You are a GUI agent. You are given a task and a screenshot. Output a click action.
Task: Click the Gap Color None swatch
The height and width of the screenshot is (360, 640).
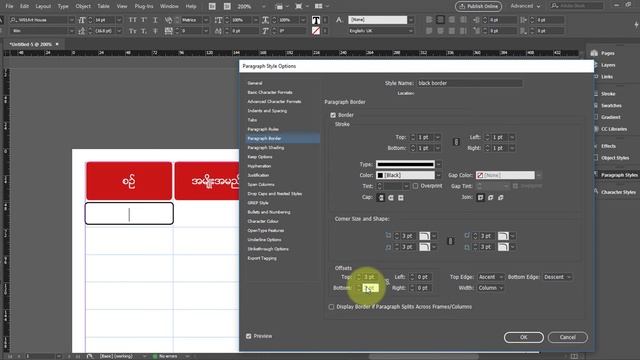coord(480,176)
